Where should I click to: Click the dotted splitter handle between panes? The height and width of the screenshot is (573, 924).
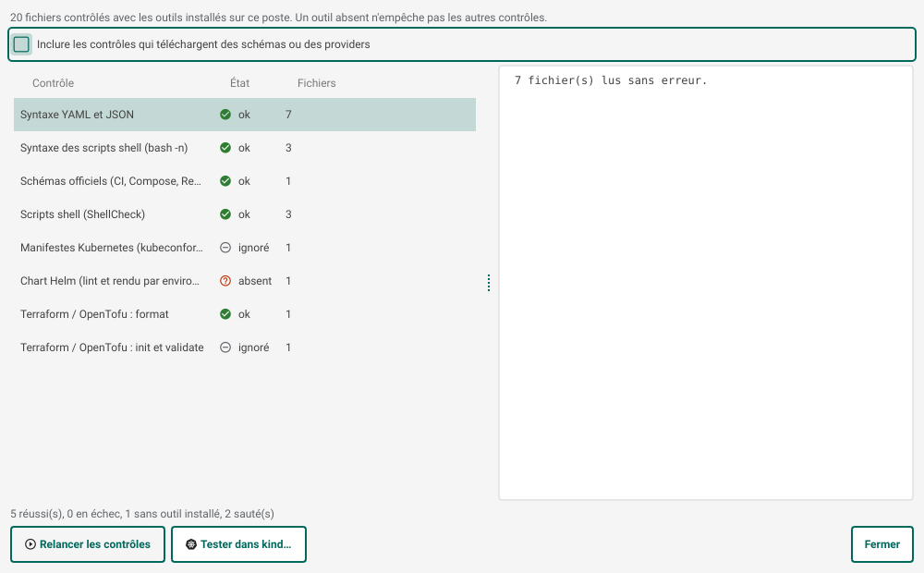[x=489, y=283]
